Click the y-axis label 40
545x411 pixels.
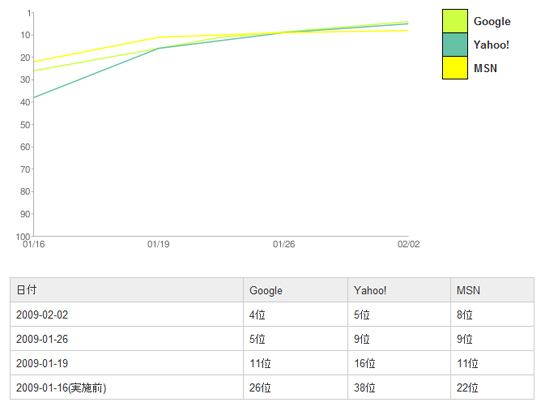tap(25, 102)
